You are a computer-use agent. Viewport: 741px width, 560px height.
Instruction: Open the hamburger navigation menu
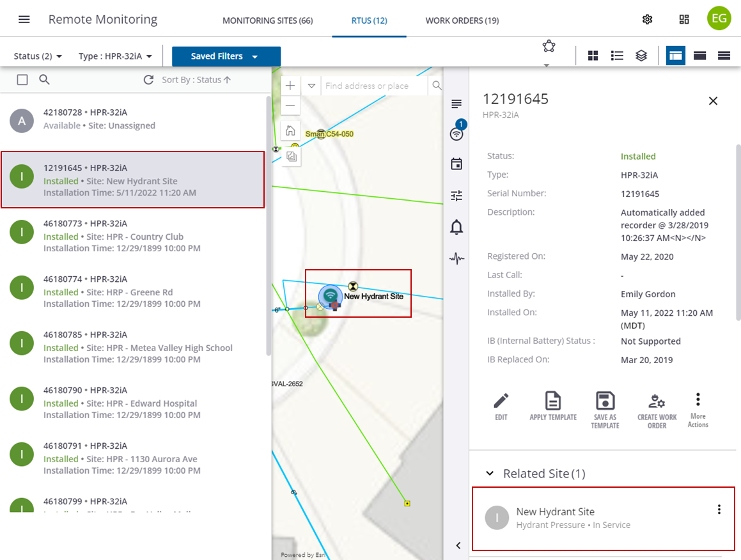click(x=24, y=19)
